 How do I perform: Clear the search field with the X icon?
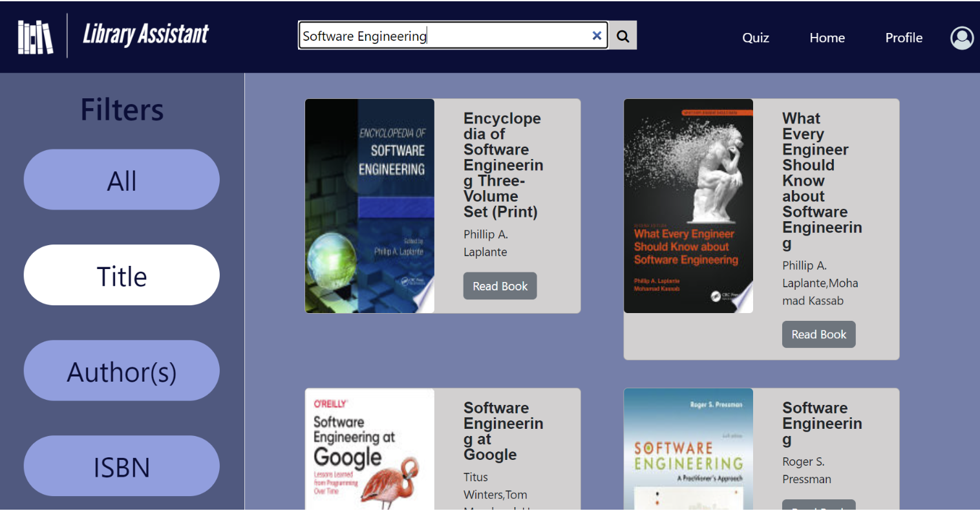point(597,36)
